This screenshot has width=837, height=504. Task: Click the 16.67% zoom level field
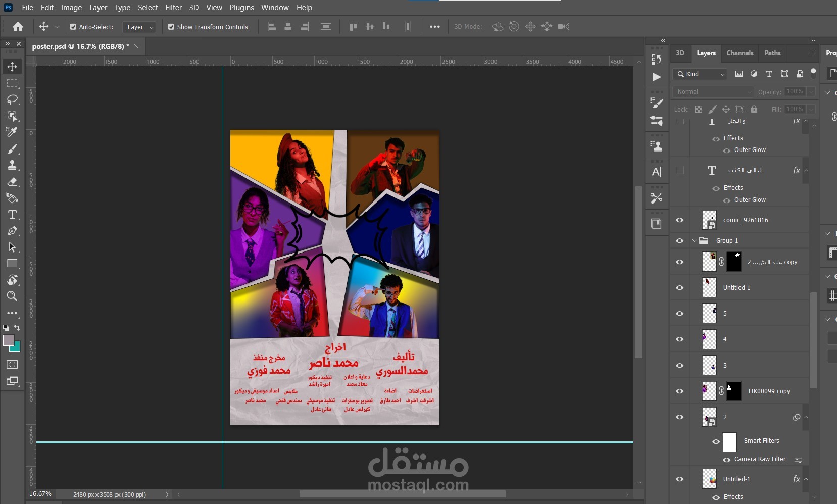tap(40, 494)
